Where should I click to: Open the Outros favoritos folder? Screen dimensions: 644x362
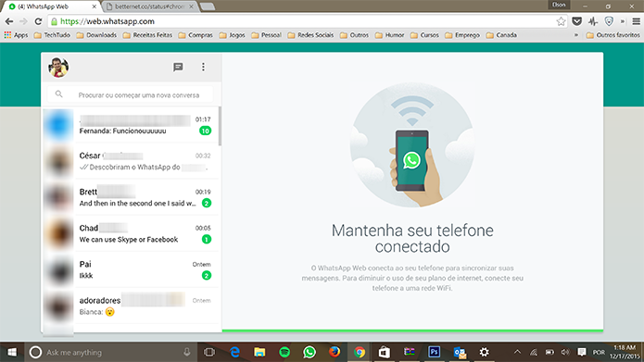612,35
